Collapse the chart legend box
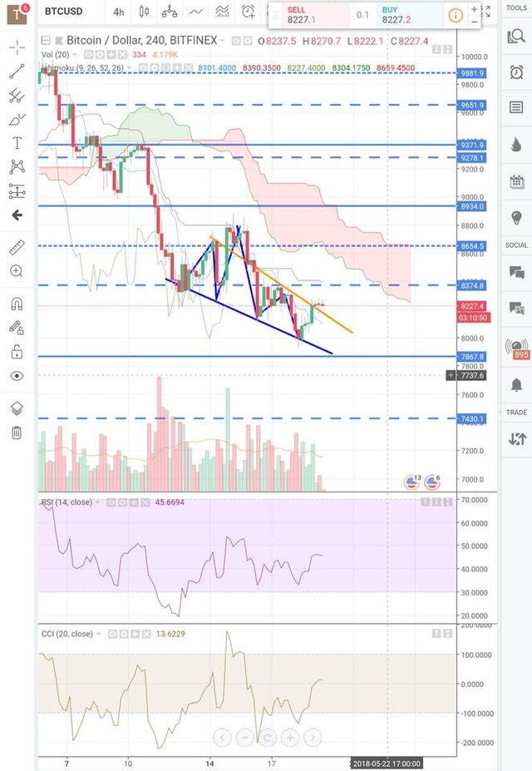The image size is (532, 771). [46, 40]
